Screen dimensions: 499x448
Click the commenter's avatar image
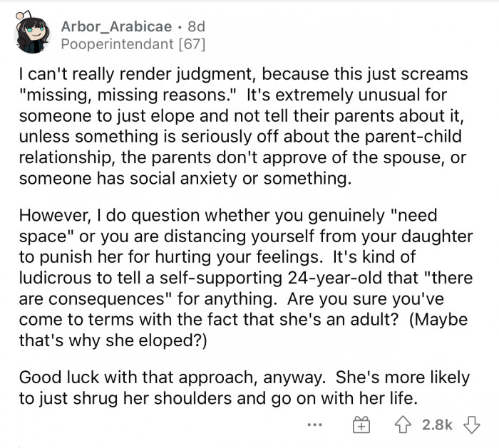pyautogui.click(x=32, y=34)
